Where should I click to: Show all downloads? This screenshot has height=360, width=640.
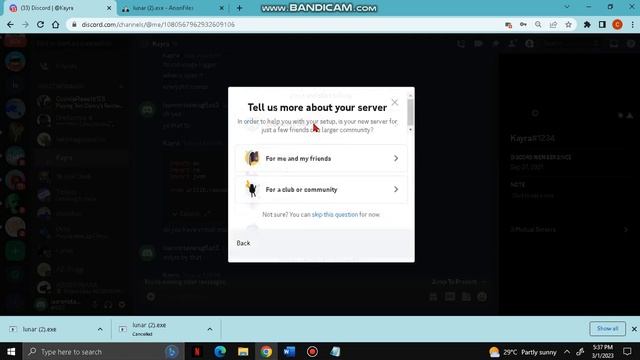pos(607,329)
